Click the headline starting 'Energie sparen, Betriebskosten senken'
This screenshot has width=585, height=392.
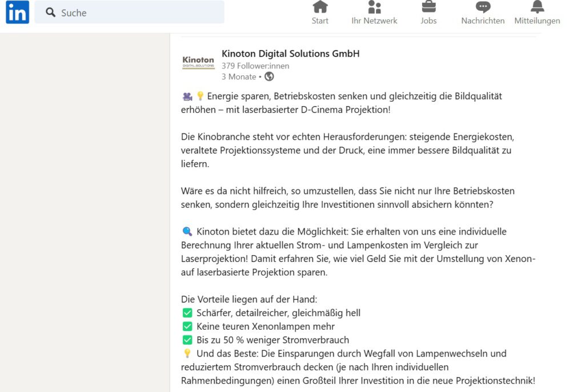pyautogui.click(x=342, y=103)
